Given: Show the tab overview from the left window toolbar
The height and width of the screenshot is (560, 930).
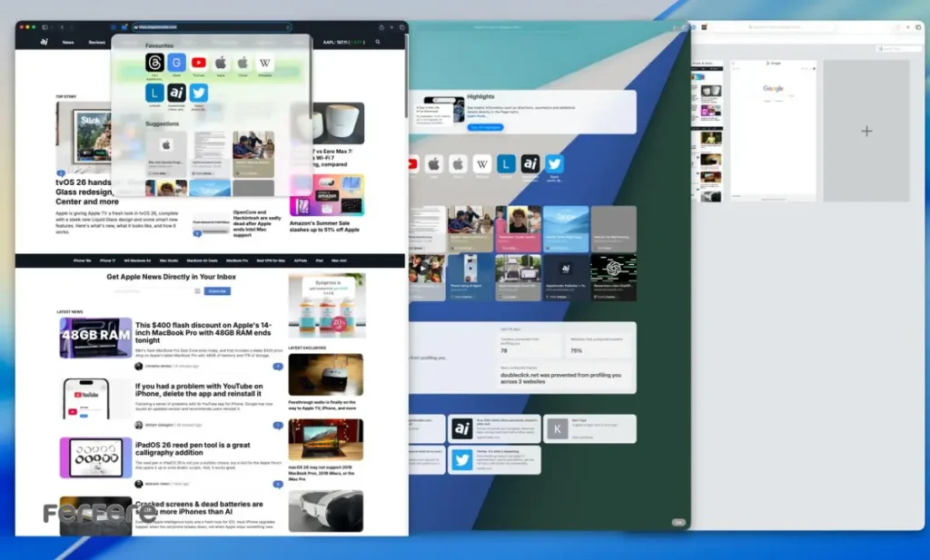Looking at the screenshot, I should click(x=402, y=27).
